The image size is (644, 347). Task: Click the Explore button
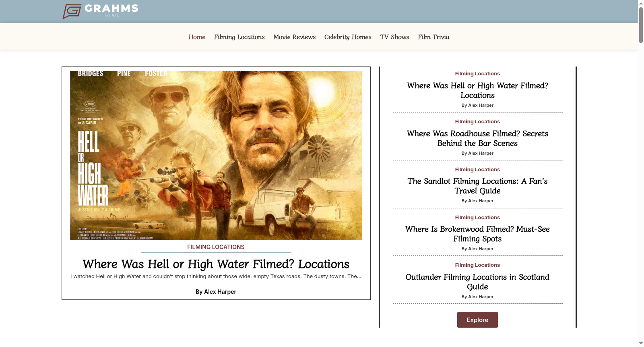(x=477, y=320)
